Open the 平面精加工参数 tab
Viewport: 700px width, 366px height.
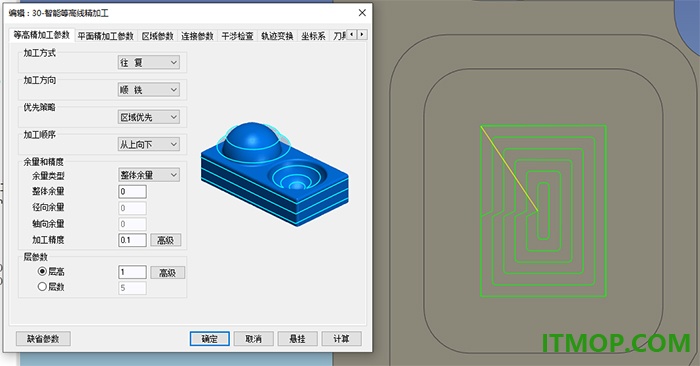coord(106,36)
